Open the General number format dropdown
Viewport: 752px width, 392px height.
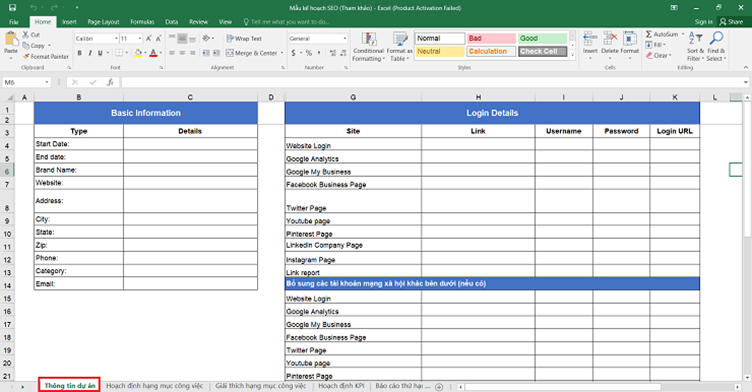click(345, 38)
